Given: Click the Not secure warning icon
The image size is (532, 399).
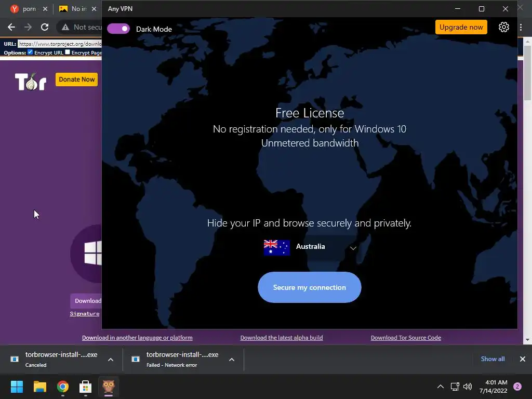Looking at the screenshot, I should point(65,27).
